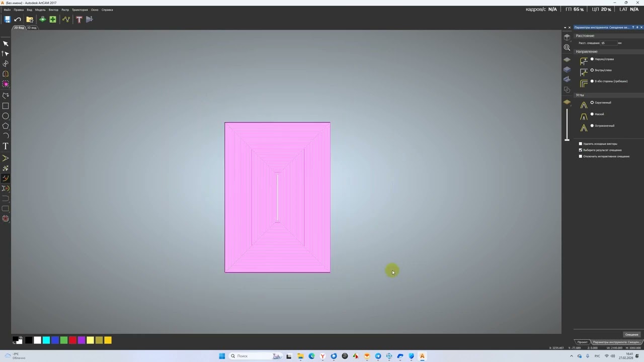The height and width of the screenshot is (362, 644).
Task: Select the Rectangle drawing tool
Action: pyautogui.click(x=6, y=106)
